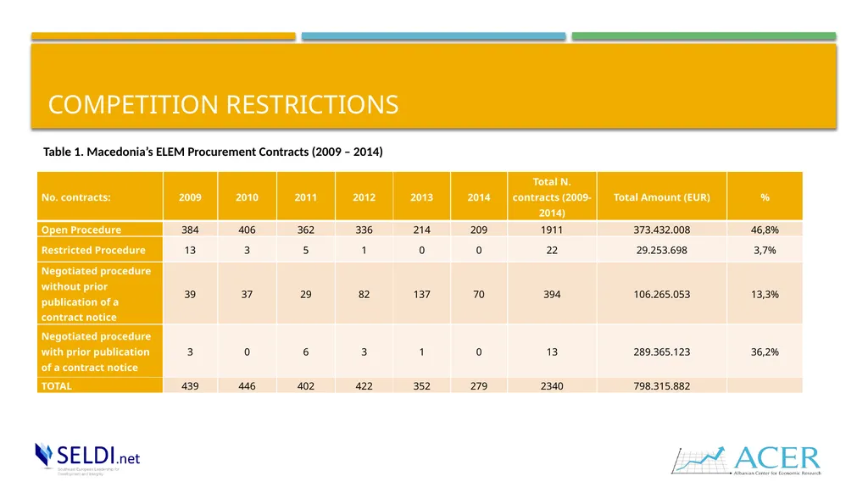This screenshot has height=487, width=868.
Task: Click the TOTAL 439 cell
Action: (x=190, y=385)
